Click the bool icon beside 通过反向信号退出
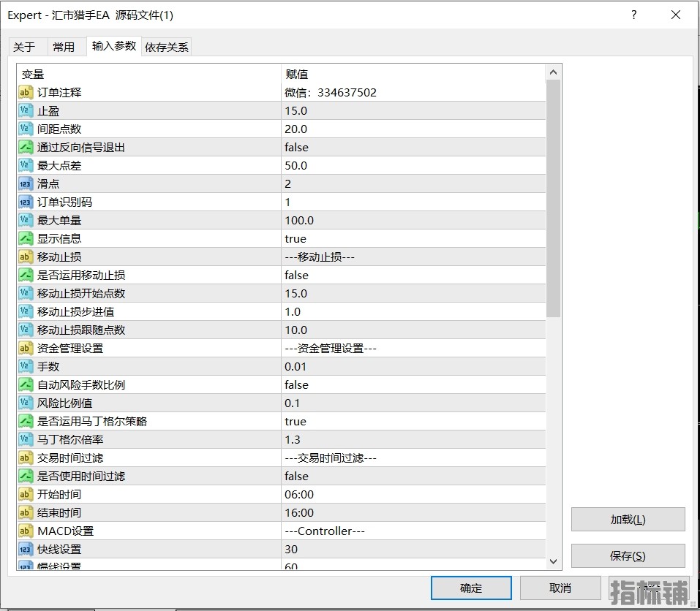Screen dimensions: 700x611 26,147
